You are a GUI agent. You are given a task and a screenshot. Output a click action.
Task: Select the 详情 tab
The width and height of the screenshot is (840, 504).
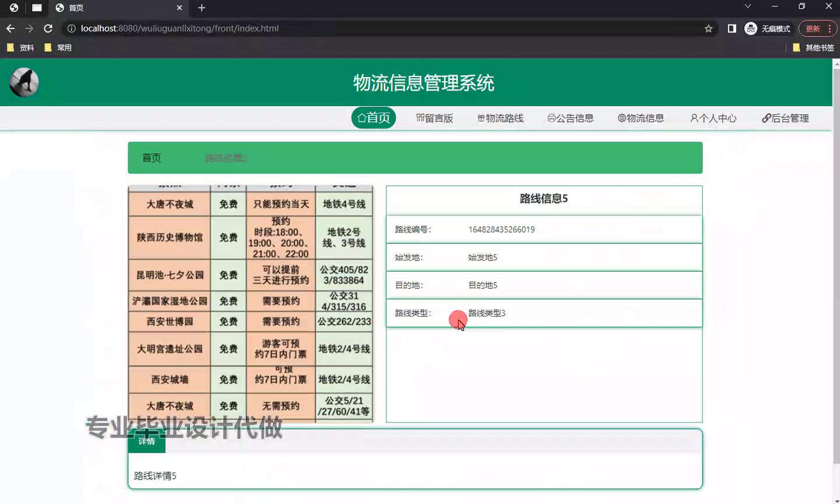[146, 441]
